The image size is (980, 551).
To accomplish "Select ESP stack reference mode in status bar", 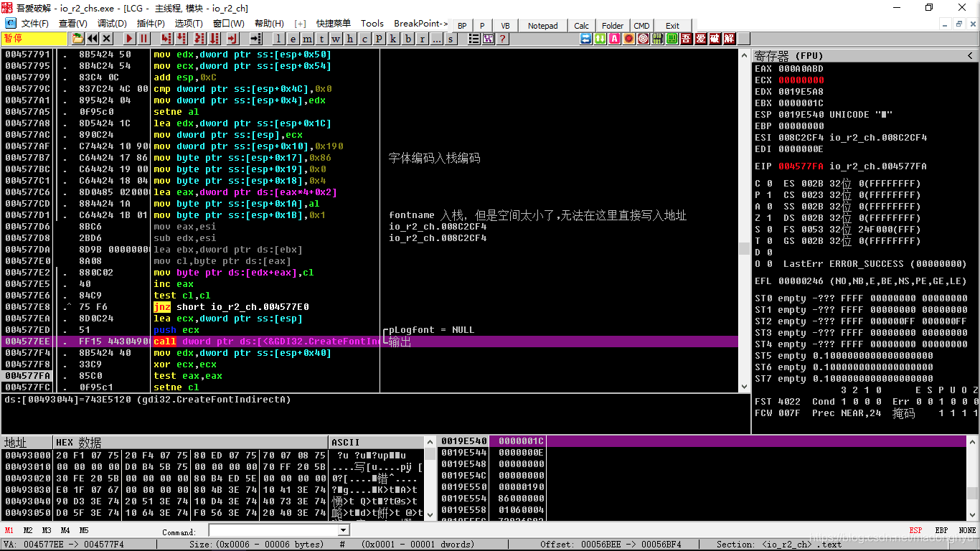I will coord(915,530).
